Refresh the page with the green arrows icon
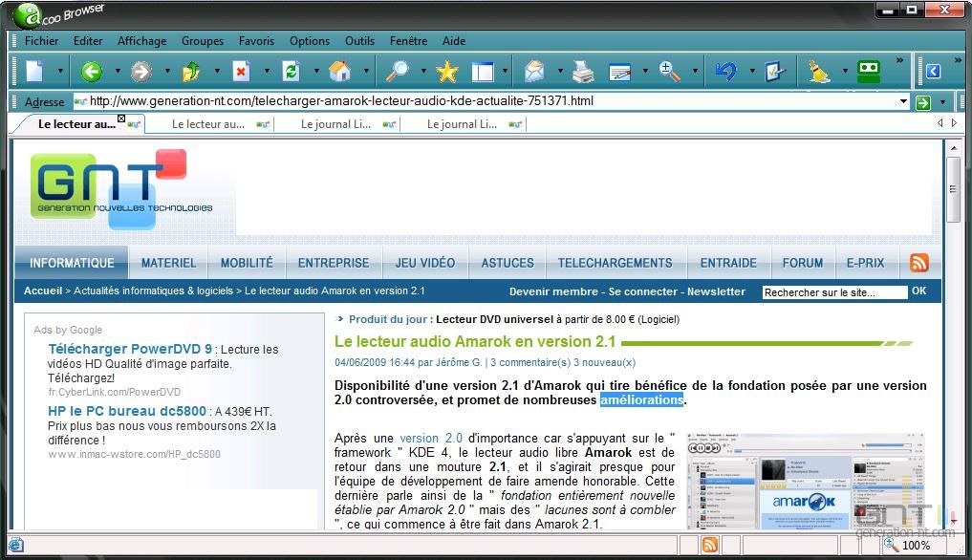 (291, 72)
